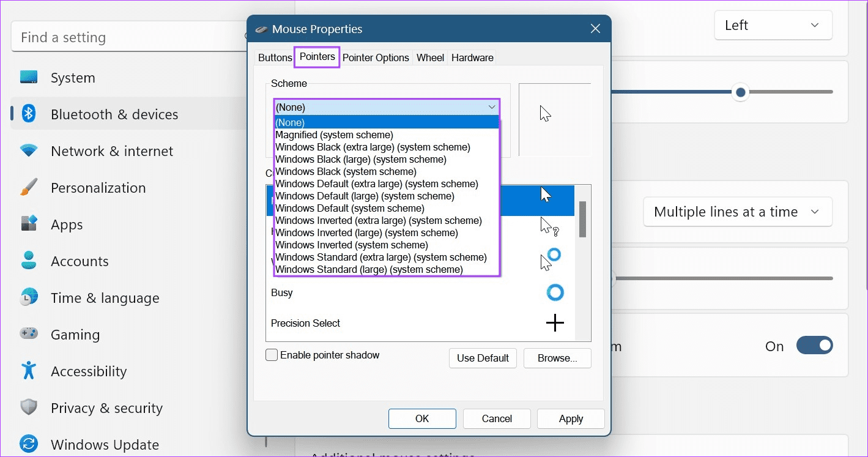Screen dimensions: 868x457
Task: Click the Apps icon in the sidebar
Action: tap(29, 224)
